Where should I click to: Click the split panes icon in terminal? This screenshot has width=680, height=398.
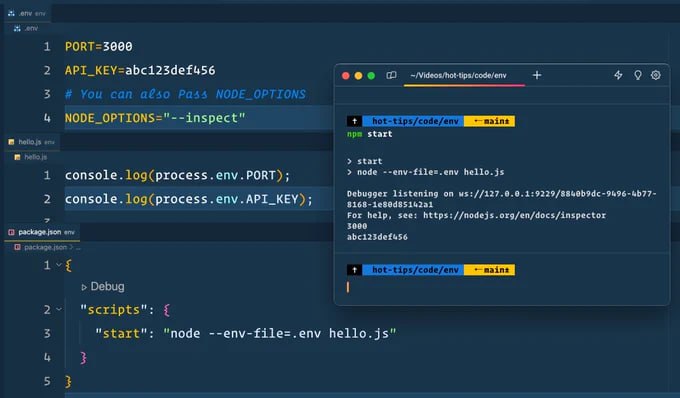(x=391, y=75)
